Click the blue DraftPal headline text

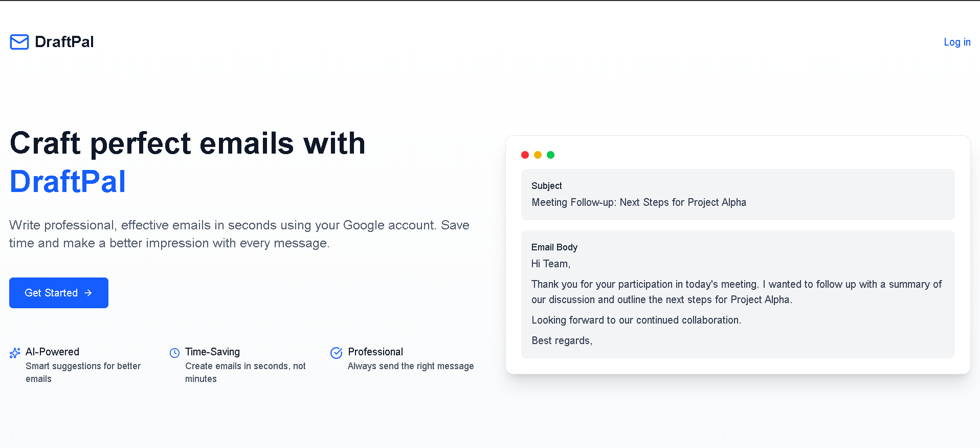coord(68,181)
